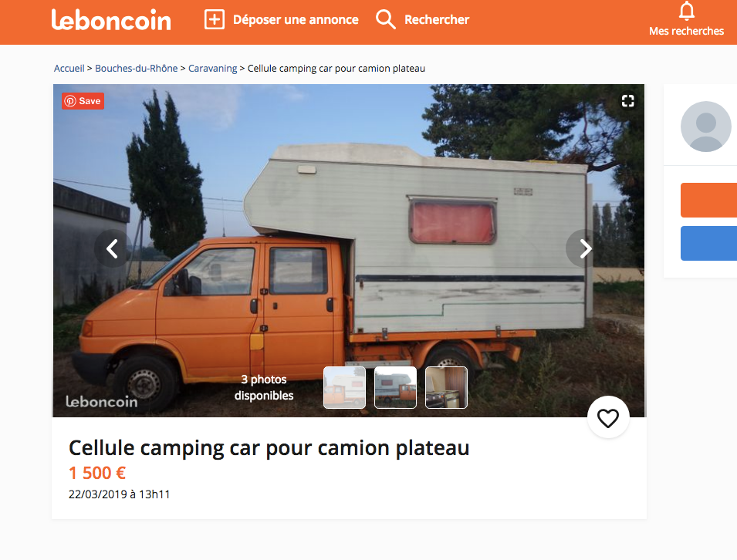Click the magnifying glass search icon
This screenshot has height=560, width=737.
pos(385,20)
